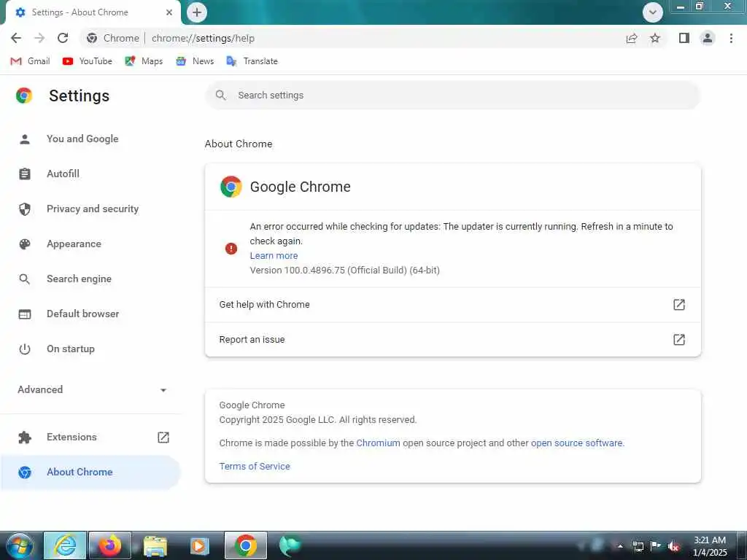Open the Action Center flag icon

[x=656, y=546]
